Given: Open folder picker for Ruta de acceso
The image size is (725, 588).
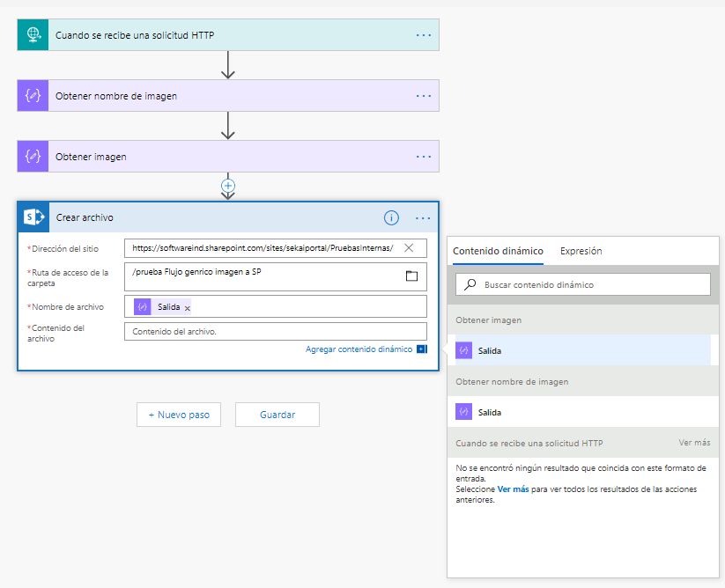Looking at the screenshot, I should tap(411, 276).
